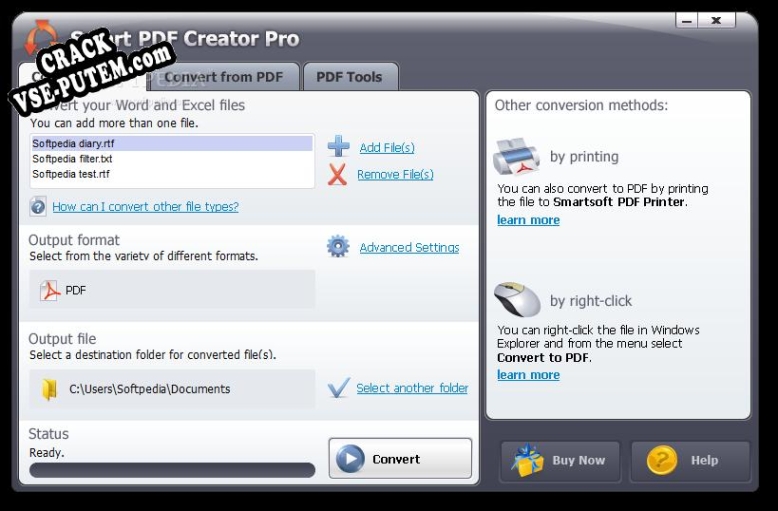
Task: Click the red X Remove Files icon
Action: [x=337, y=175]
